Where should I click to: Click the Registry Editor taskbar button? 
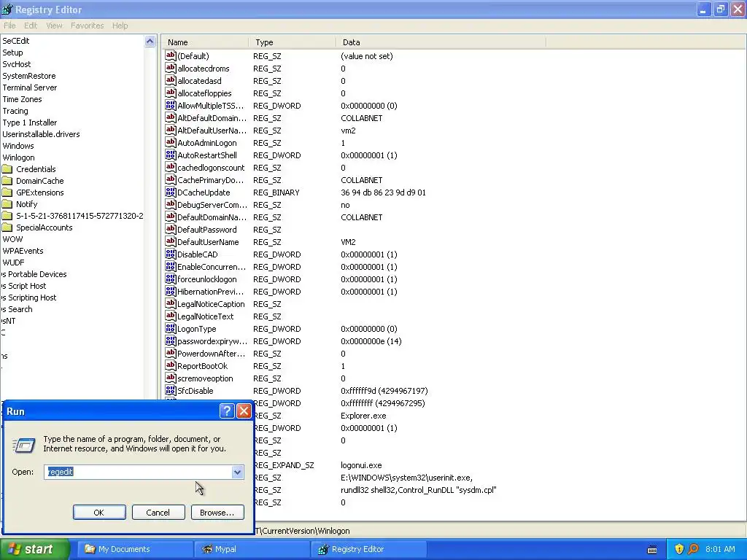(370, 549)
